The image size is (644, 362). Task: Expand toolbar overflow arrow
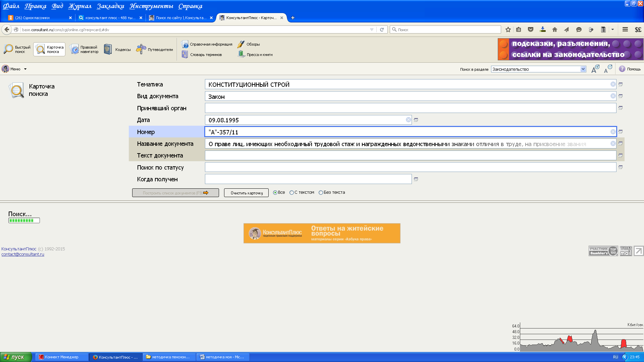(612, 29)
